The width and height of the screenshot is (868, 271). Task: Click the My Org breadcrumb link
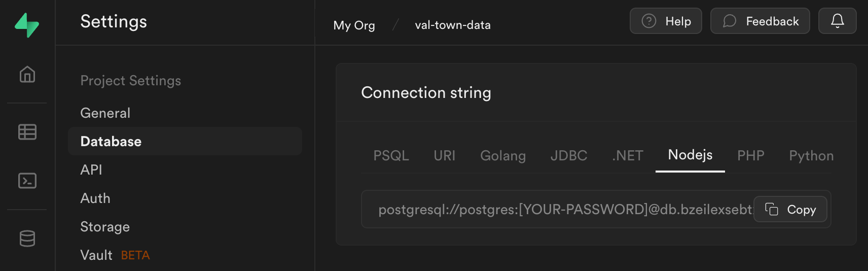(354, 25)
